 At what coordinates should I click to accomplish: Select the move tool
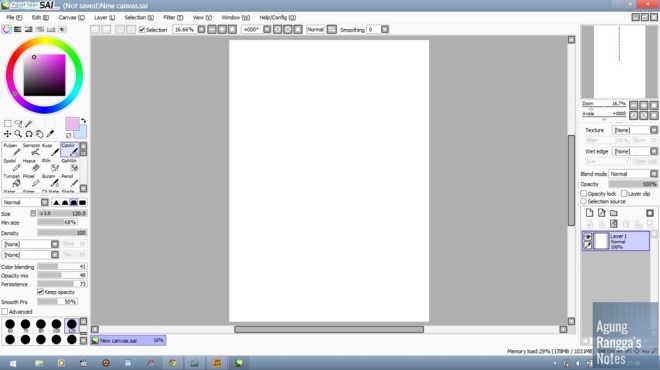point(8,134)
